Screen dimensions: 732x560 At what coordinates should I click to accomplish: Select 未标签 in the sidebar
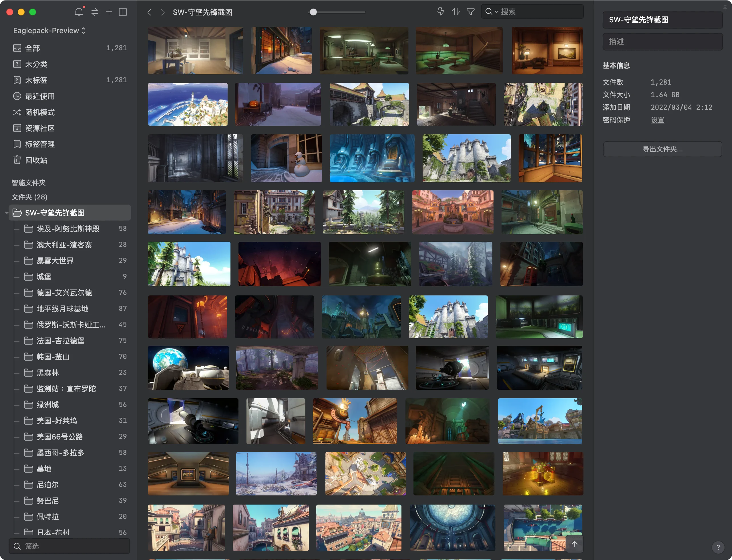70,80
